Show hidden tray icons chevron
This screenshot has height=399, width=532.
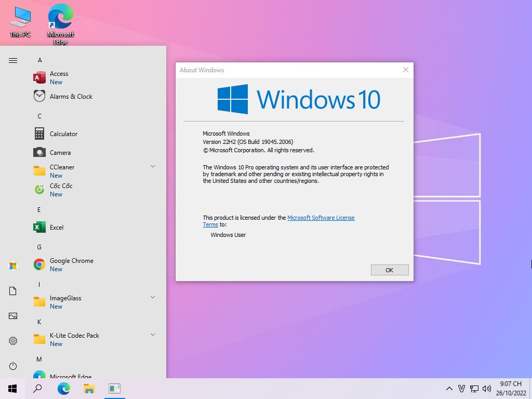click(449, 389)
